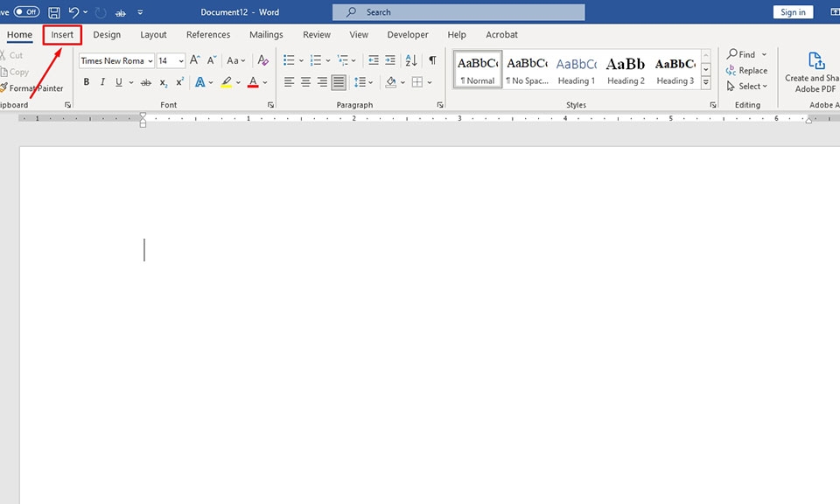Click the Format Painter brush

pyautogui.click(x=31, y=88)
